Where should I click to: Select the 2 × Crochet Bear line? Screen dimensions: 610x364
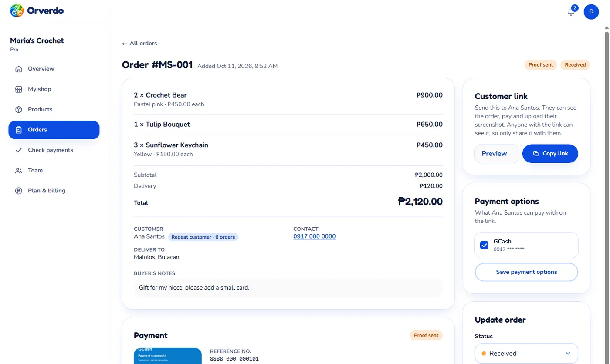coord(288,99)
